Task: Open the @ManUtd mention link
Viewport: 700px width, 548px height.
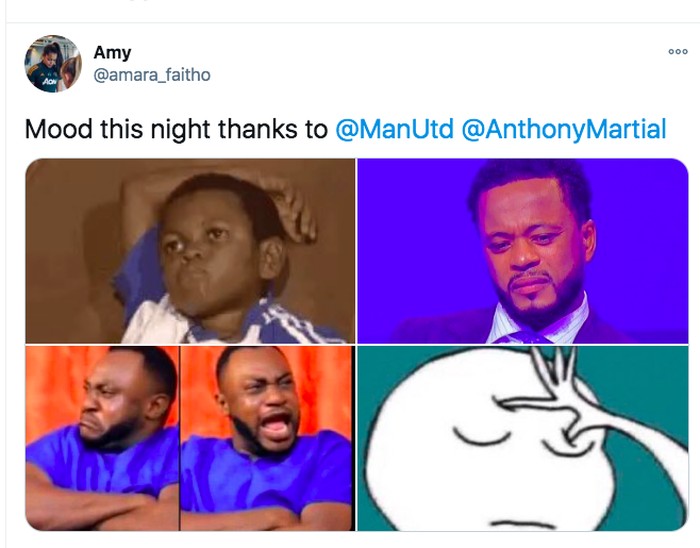Action: (x=394, y=130)
